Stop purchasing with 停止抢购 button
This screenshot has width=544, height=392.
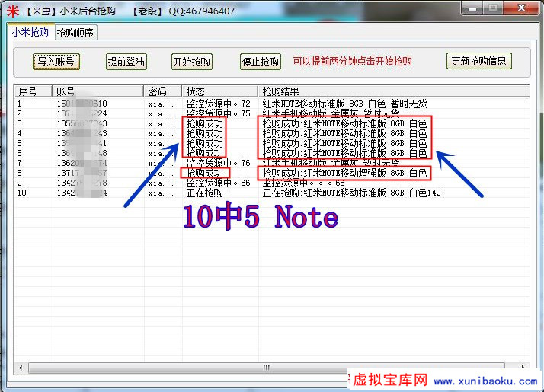260,62
